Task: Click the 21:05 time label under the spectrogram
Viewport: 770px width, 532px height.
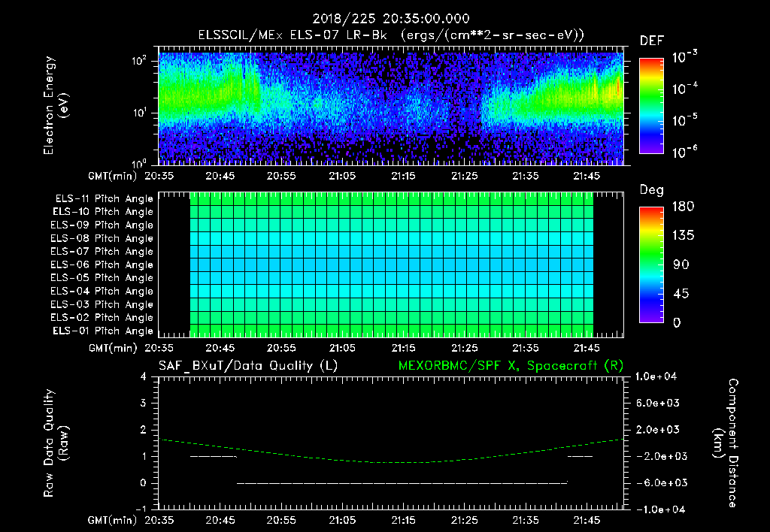Action: point(342,176)
